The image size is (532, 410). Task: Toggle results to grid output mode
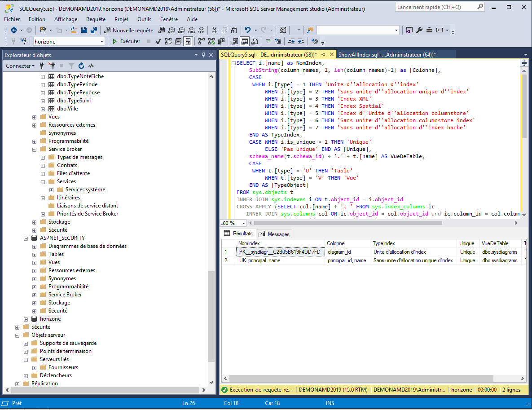(x=245, y=41)
